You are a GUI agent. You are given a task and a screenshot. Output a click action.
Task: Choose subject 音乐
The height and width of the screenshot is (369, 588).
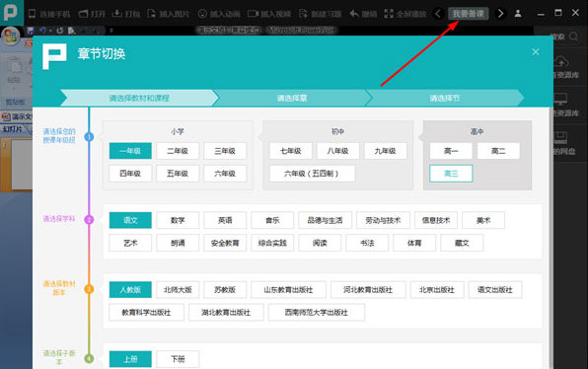[x=272, y=220]
